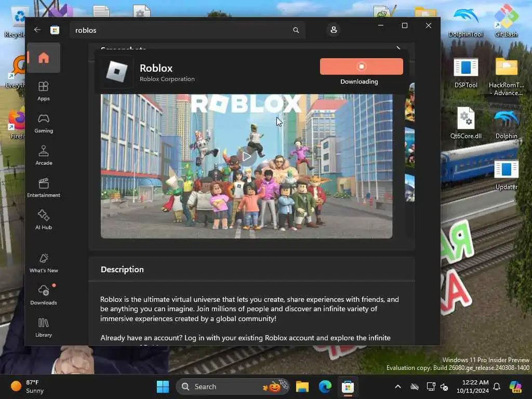Open notification bell in taskbar

497,387
